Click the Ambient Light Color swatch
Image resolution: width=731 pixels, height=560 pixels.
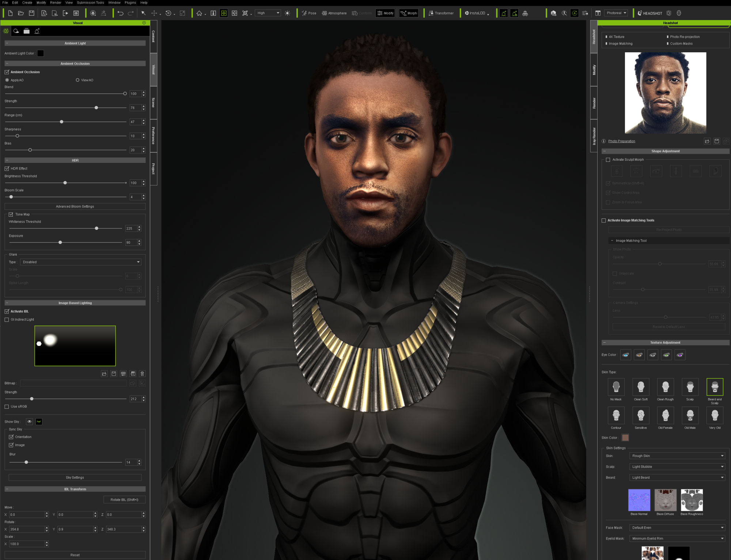click(x=41, y=53)
